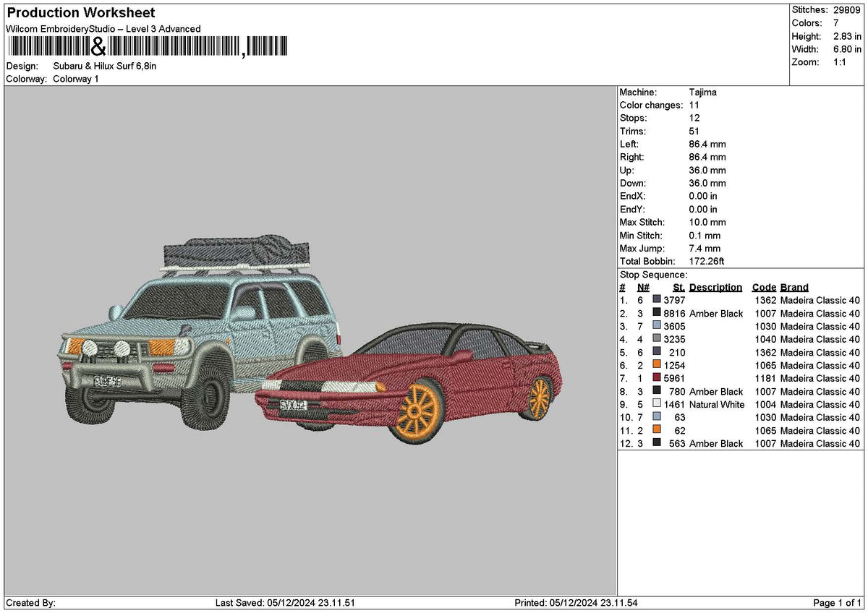Select the Color changes value 11
Screen dimensions: 868x613
click(x=694, y=106)
